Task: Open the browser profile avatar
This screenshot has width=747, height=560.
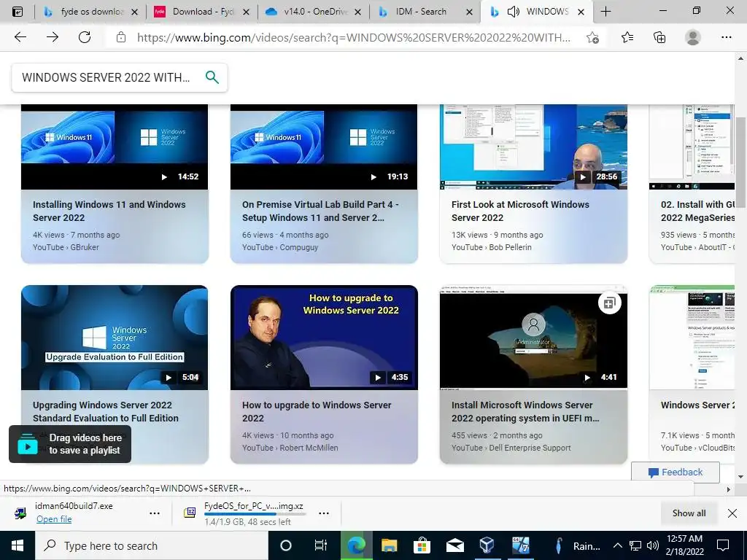Action: pyautogui.click(x=693, y=37)
